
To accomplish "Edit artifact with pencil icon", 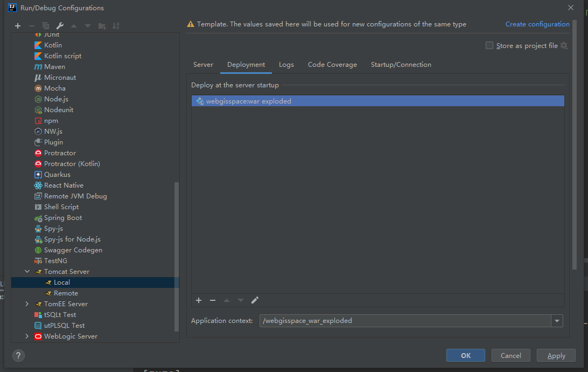I will point(255,300).
